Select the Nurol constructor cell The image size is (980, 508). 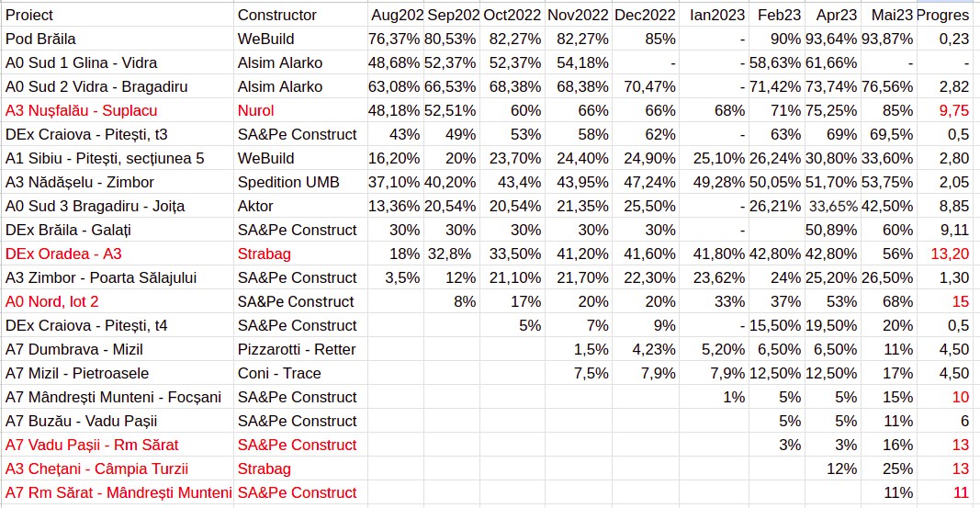(255, 110)
